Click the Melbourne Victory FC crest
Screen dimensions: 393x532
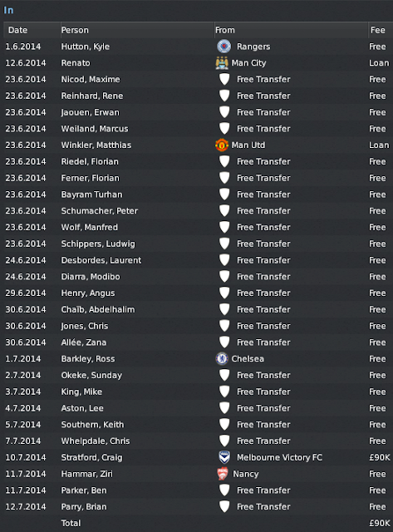coord(224,457)
